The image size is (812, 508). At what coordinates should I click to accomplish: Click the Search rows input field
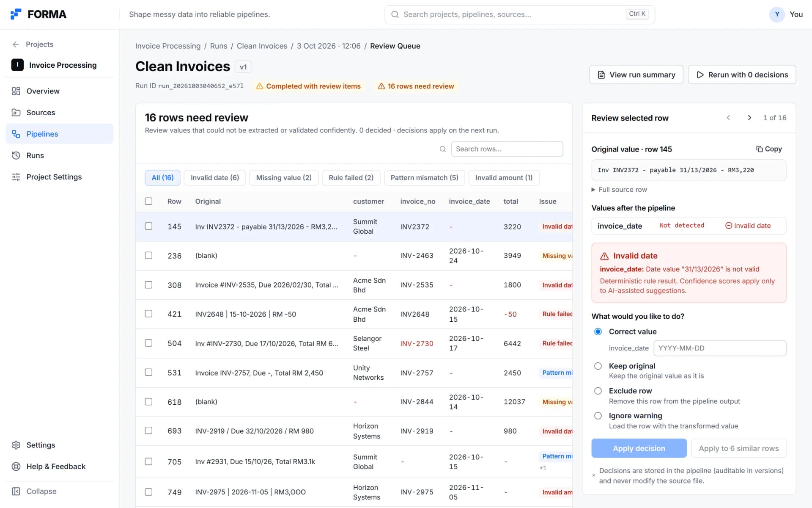click(507, 149)
